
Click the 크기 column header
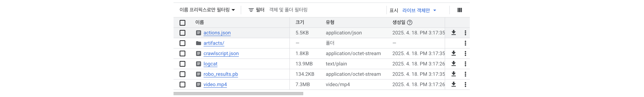click(x=299, y=22)
